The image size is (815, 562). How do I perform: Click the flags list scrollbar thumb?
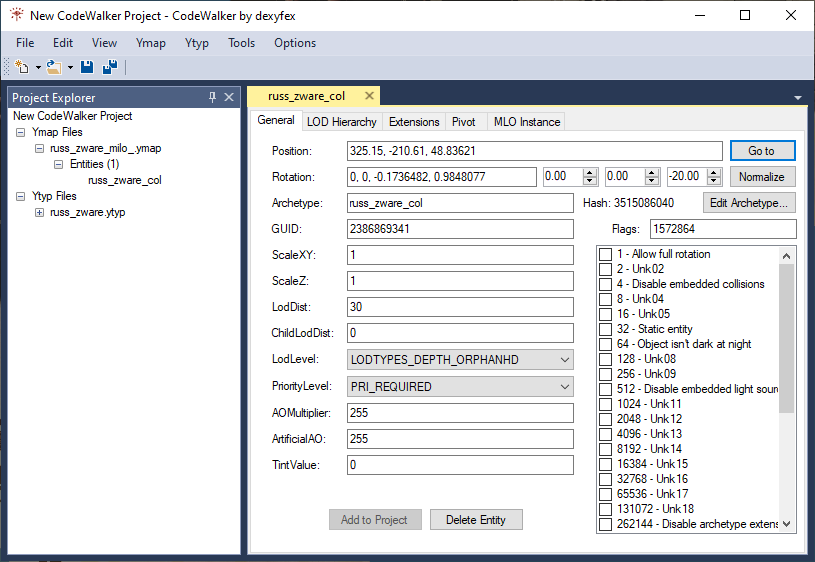786,338
